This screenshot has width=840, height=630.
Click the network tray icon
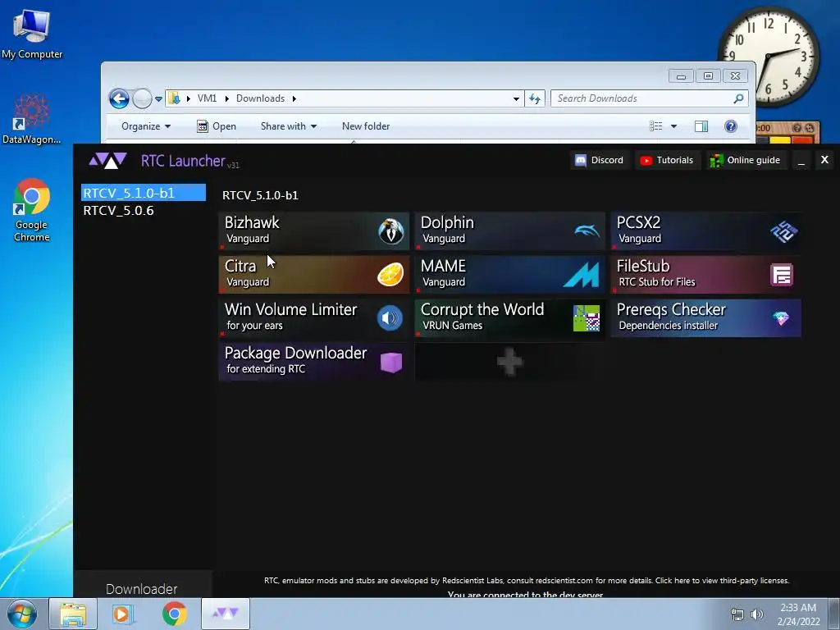(737, 614)
